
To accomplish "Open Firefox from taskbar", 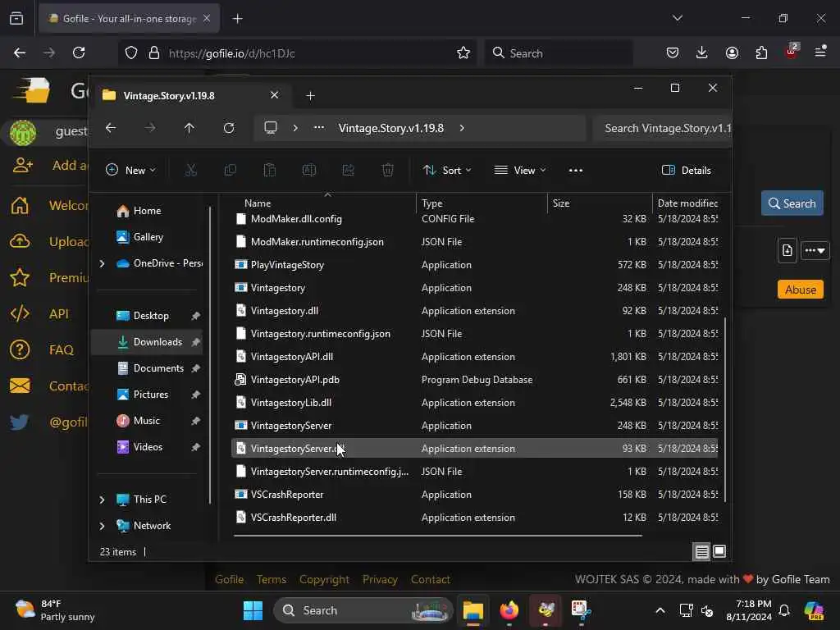I will 509,610.
